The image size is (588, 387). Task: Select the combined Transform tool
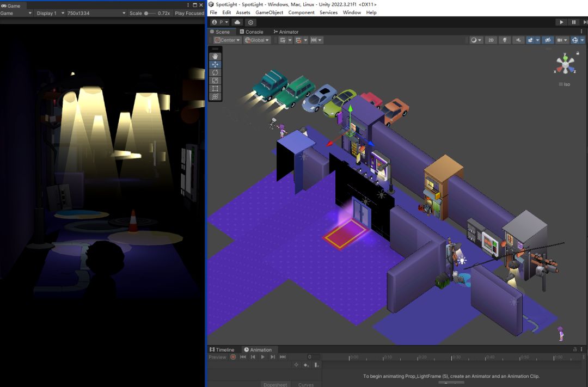coord(215,97)
